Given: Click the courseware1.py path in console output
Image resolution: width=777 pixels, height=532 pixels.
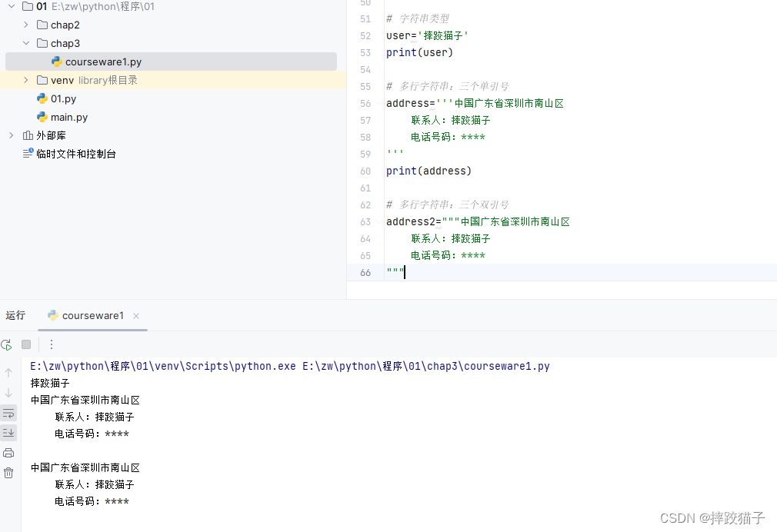Looking at the screenshot, I should click(426, 366).
